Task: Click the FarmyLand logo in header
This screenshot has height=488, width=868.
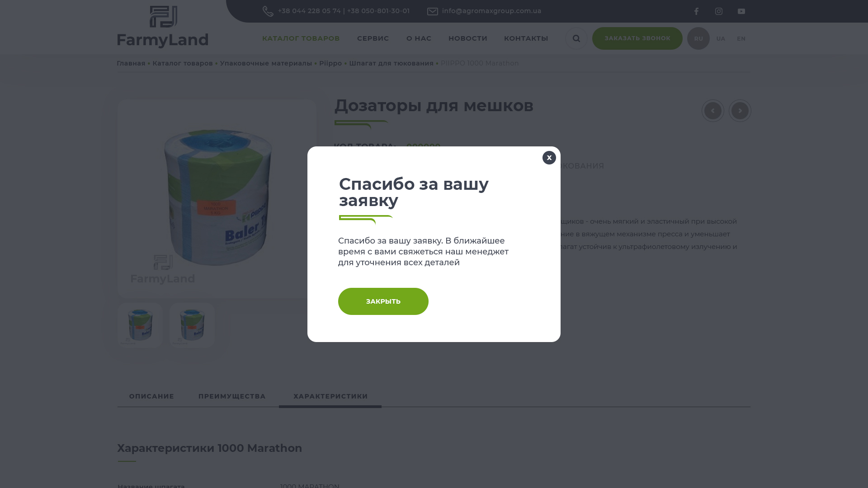Action: click(163, 27)
